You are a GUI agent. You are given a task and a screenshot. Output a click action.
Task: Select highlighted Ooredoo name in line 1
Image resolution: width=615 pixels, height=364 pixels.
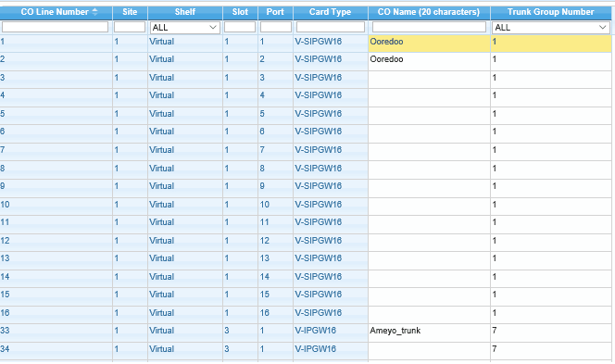[386, 42]
